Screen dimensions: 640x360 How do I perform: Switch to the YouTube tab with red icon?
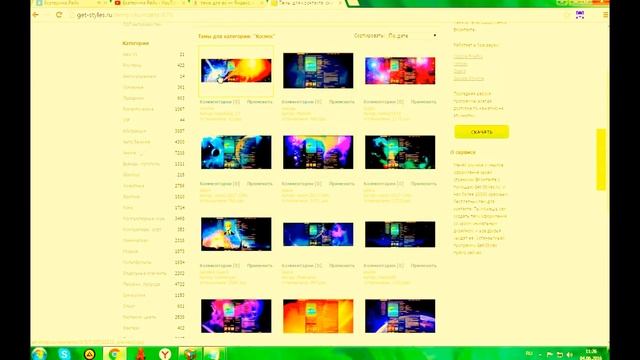(149, 3)
